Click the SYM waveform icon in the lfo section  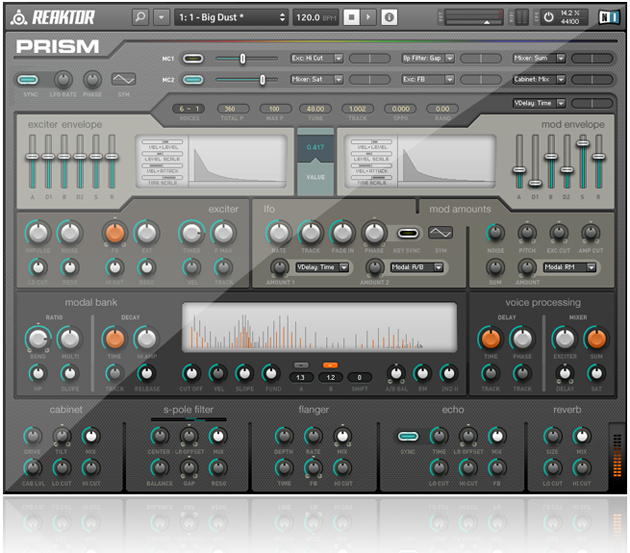[440, 233]
